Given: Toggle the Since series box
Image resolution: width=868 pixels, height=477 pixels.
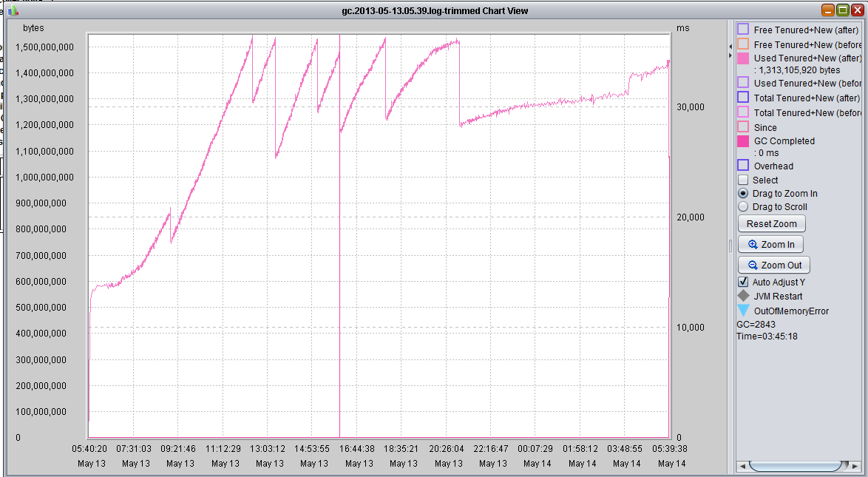Looking at the screenshot, I should [x=743, y=127].
